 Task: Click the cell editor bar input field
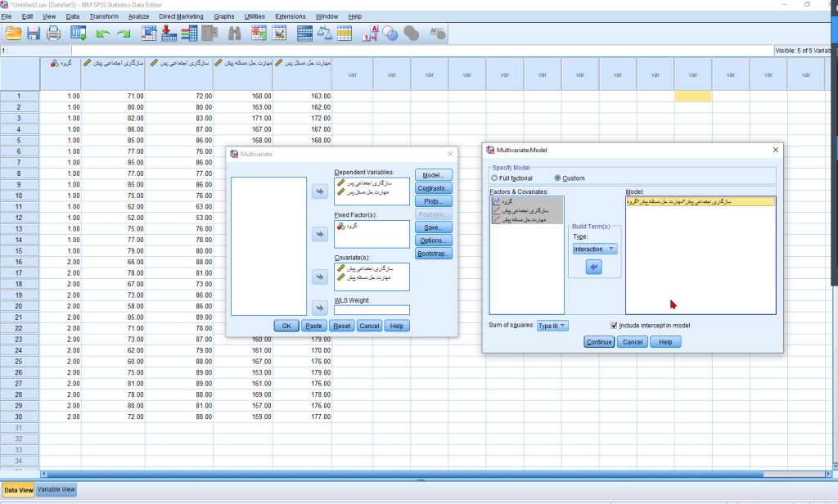click(422, 51)
